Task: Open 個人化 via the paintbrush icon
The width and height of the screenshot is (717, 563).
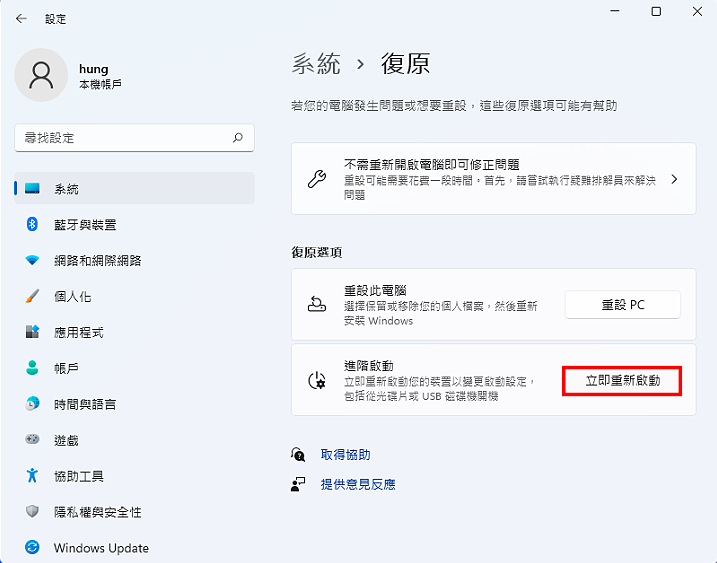Action: click(x=32, y=296)
